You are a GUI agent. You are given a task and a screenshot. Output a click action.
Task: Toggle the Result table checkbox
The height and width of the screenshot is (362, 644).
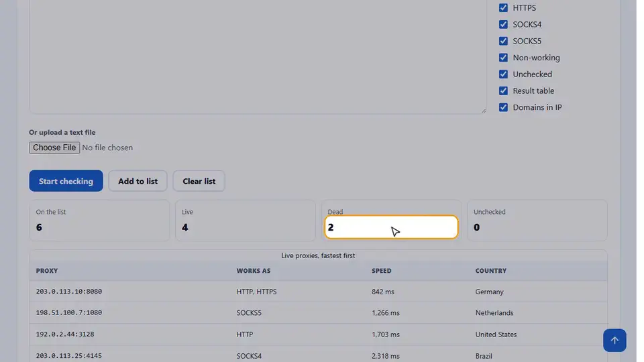[x=503, y=90]
